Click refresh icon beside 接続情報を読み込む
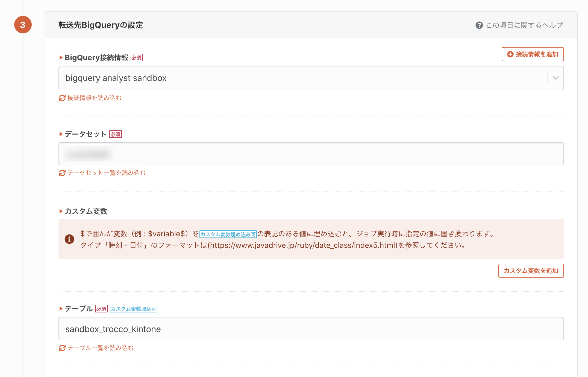This screenshot has width=588, height=377. click(x=62, y=98)
